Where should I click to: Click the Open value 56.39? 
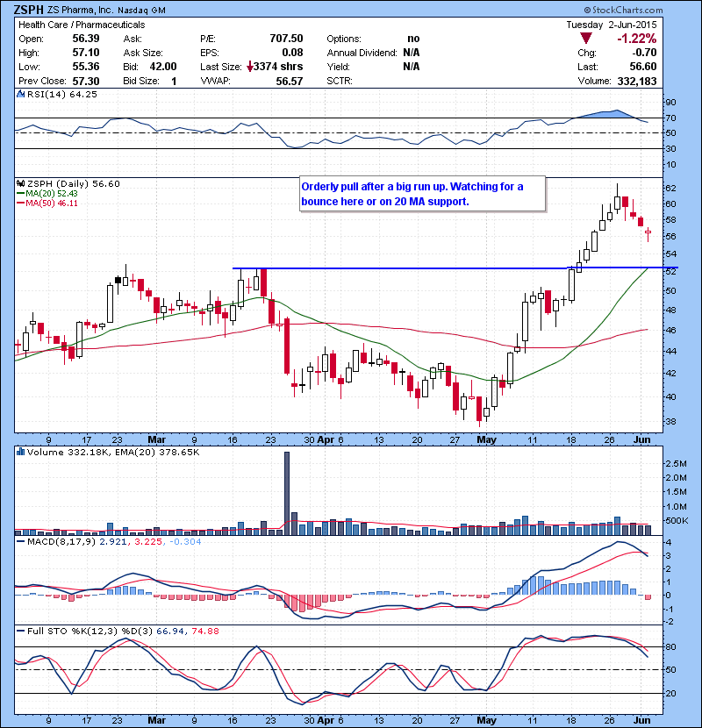[86, 39]
